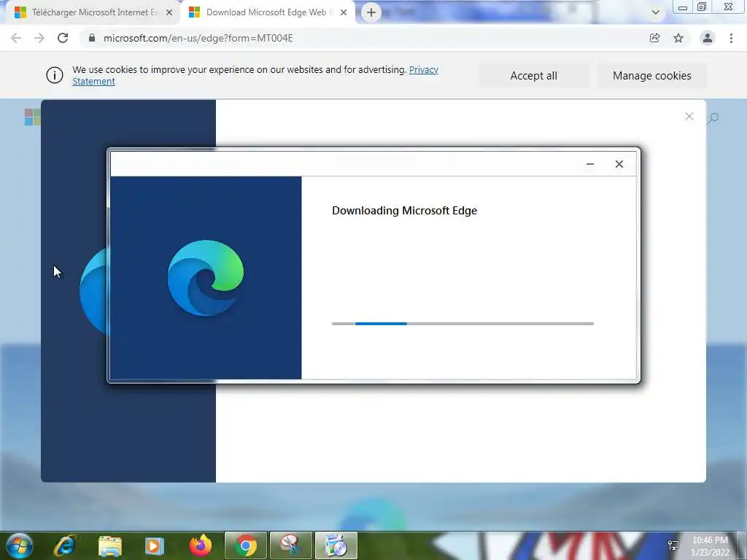Click the Edge download progress bar
The width and height of the screenshot is (747, 560).
pos(462,324)
